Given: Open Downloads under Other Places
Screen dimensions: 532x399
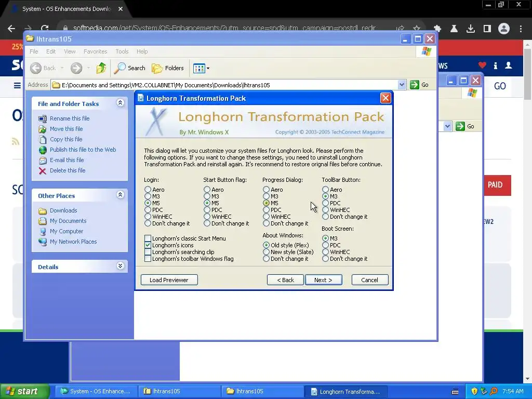Looking at the screenshot, I should click(63, 210).
